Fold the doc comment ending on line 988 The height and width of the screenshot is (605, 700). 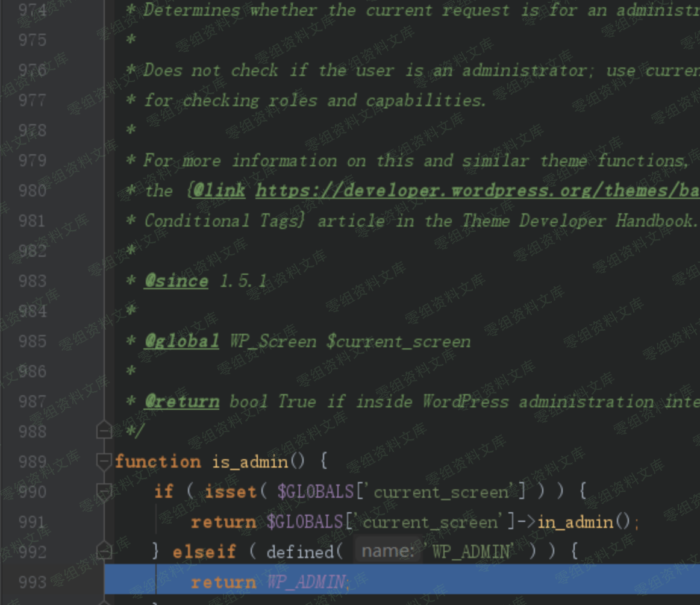104,431
